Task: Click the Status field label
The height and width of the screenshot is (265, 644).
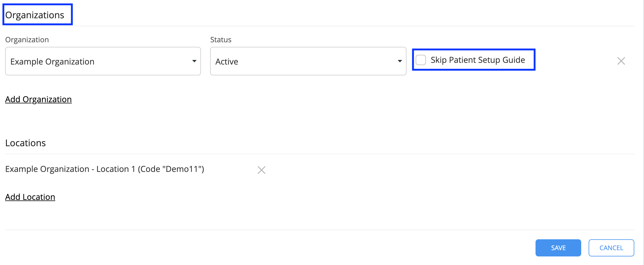Action: coord(221,40)
